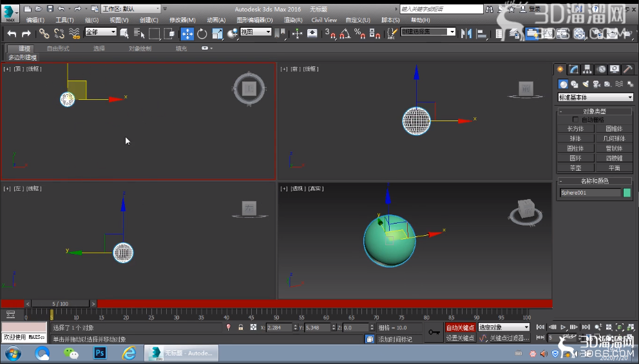The width and height of the screenshot is (639, 364).
Task: Toggle the Percent Snap button
Action: pos(360,34)
